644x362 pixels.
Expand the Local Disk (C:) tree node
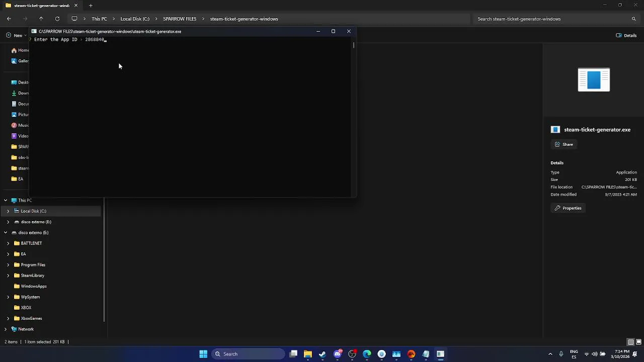[x=8, y=211]
